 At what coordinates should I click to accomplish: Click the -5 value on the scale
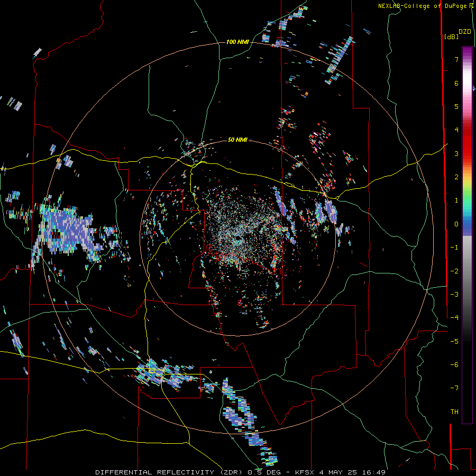pyautogui.click(x=454, y=342)
